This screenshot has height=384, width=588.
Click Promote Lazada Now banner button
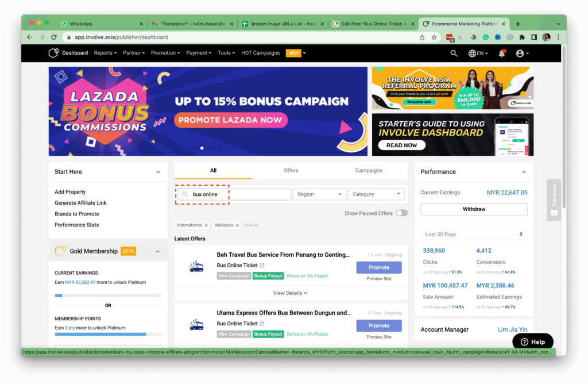coord(230,120)
